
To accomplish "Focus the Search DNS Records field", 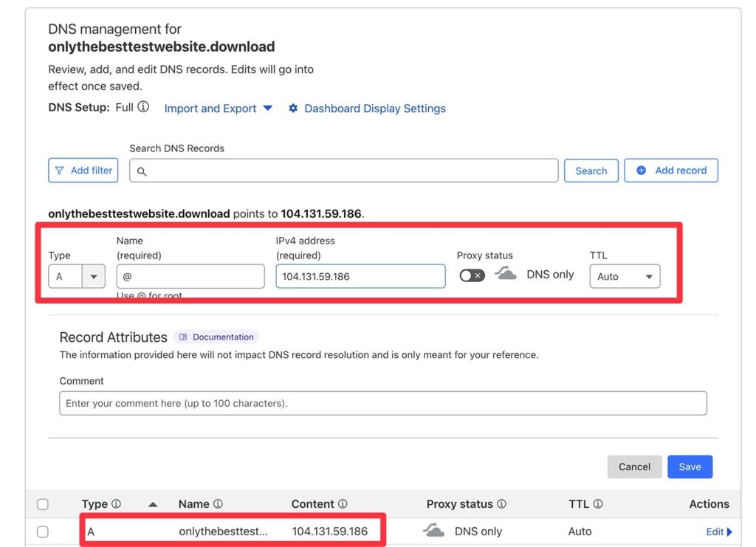I will (344, 171).
